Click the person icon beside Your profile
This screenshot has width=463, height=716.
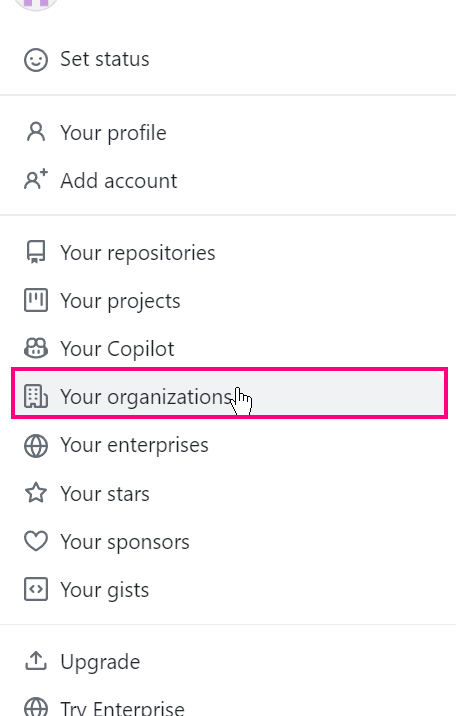(36, 132)
